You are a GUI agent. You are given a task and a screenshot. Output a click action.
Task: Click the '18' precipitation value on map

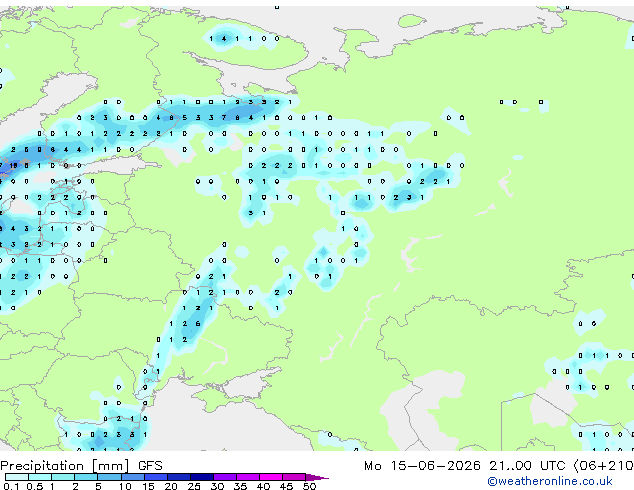pyautogui.click(x=13, y=165)
